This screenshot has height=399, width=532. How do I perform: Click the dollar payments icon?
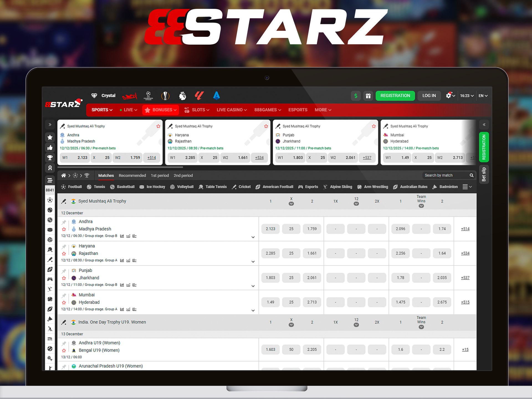coord(355,96)
